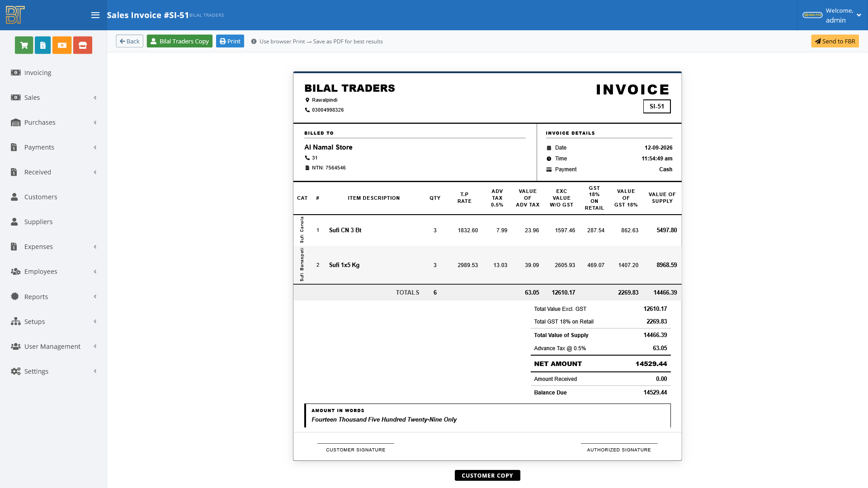Click the Suppliers person icon
Image resolution: width=868 pixels, height=488 pixels.
[x=14, y=222]
